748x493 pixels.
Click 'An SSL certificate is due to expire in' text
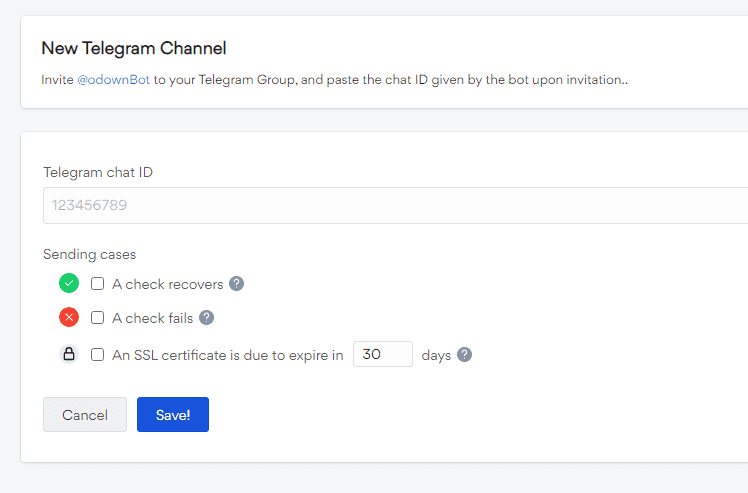pos(227,355)
